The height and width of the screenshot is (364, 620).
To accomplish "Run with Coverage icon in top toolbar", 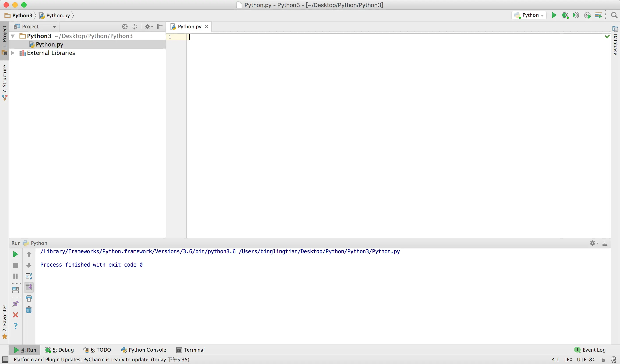I will point(576,15).
